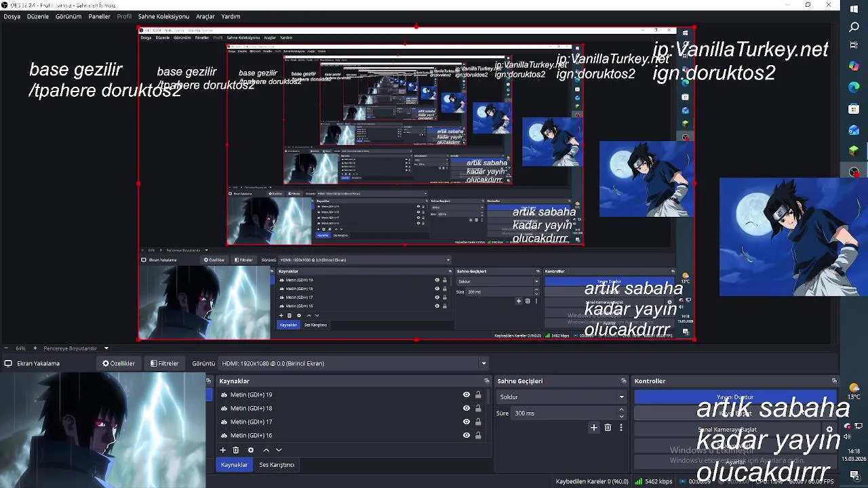Open the Paneller menu

[99, 16]
